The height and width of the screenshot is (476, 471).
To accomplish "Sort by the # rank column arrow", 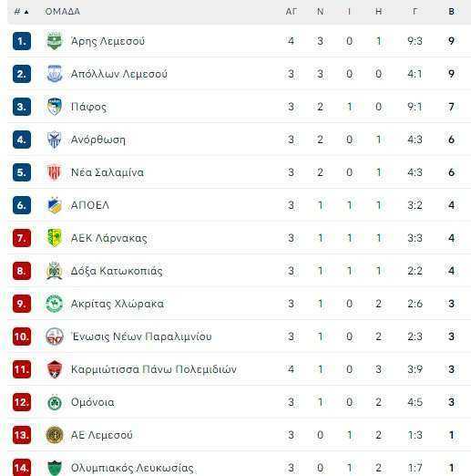I will [26, 12].
